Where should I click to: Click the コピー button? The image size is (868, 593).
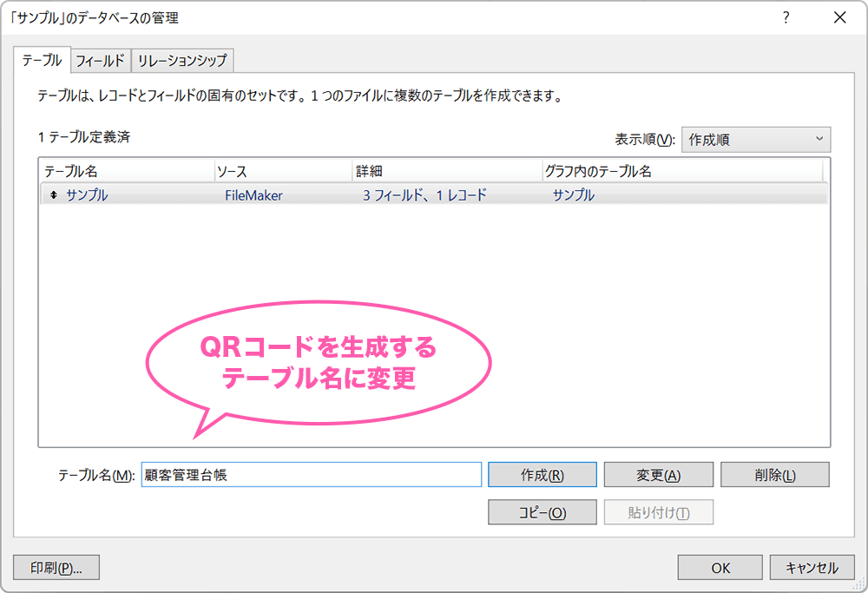pos(542,512)
